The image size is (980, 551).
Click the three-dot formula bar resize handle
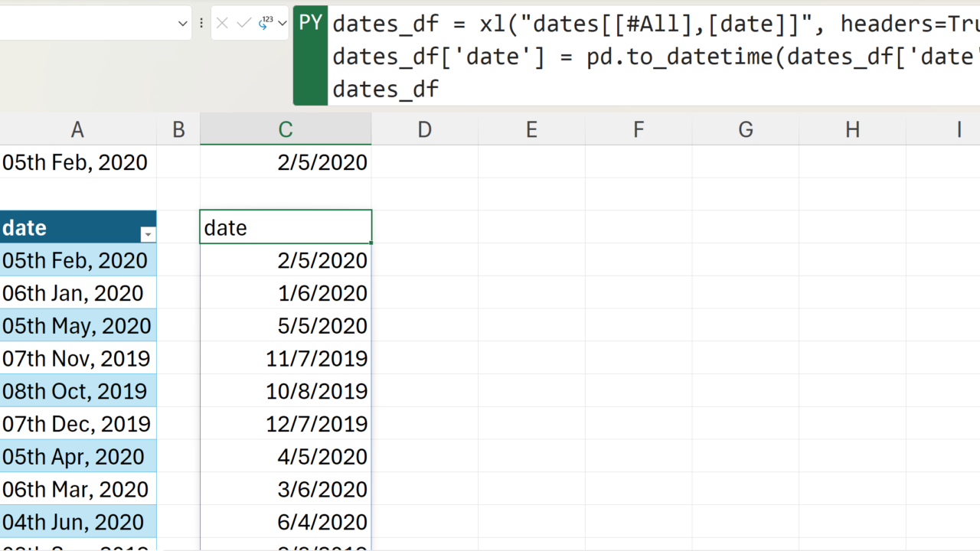(x=201, y=24)
